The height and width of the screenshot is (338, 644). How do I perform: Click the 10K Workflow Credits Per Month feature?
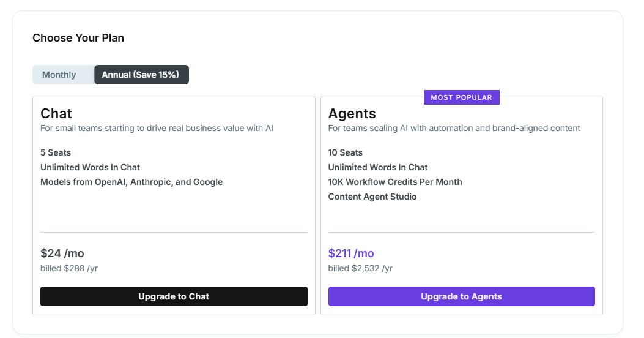tap(395, 182)
